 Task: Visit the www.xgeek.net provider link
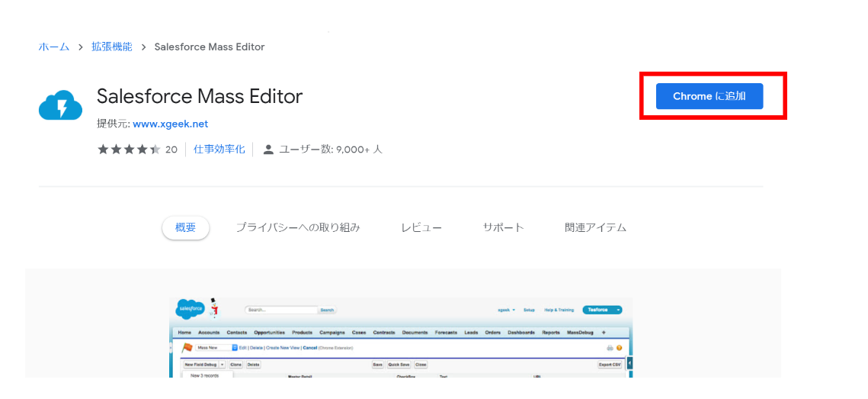[x=171, y=124]
